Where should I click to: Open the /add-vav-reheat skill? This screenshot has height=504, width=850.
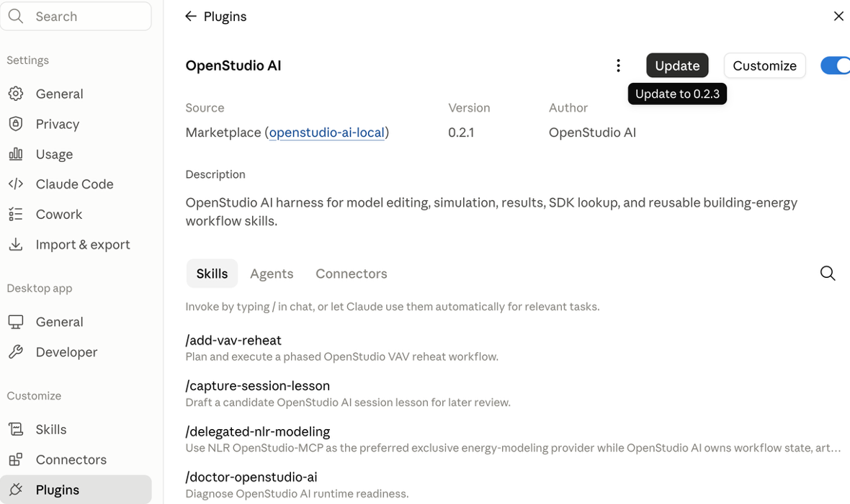(233, 341)
